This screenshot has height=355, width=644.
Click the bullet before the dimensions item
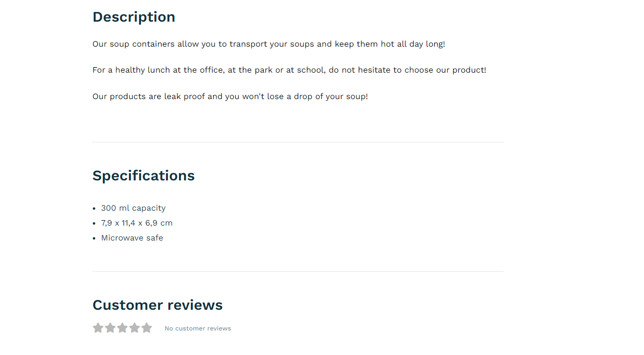coord(94,224)
